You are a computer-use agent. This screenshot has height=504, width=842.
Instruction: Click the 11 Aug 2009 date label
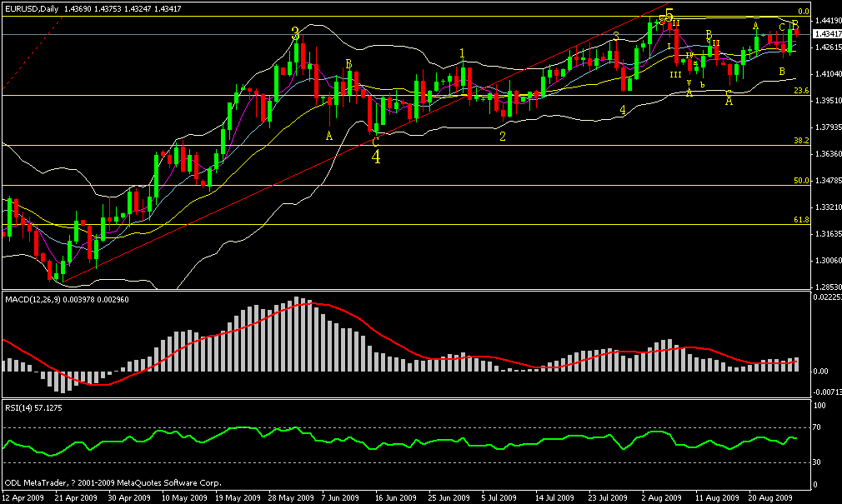pos(717,497)
